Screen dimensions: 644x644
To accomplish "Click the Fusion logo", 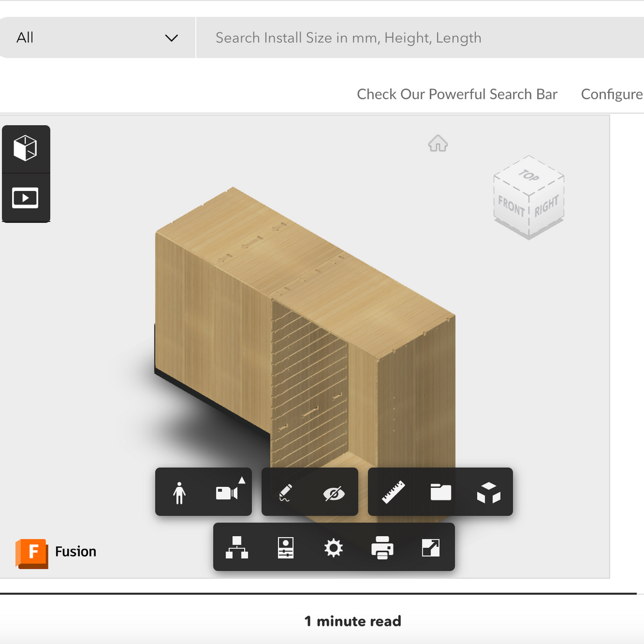I will [56, 553].
